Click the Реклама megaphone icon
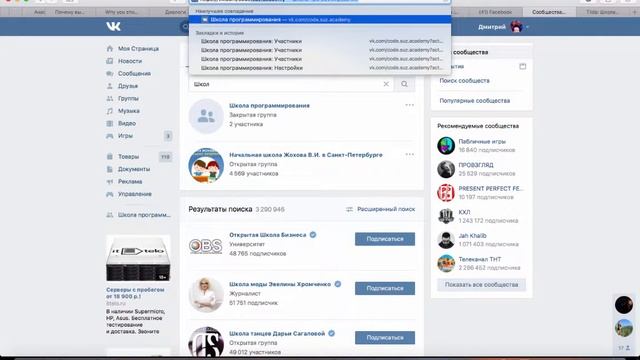This screenshot has height=360, width=640. [x=109, y=182]
